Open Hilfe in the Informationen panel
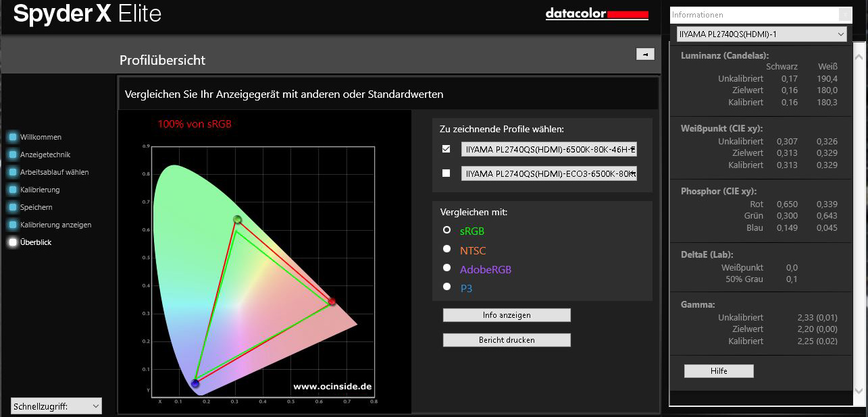 coord(719,371)
